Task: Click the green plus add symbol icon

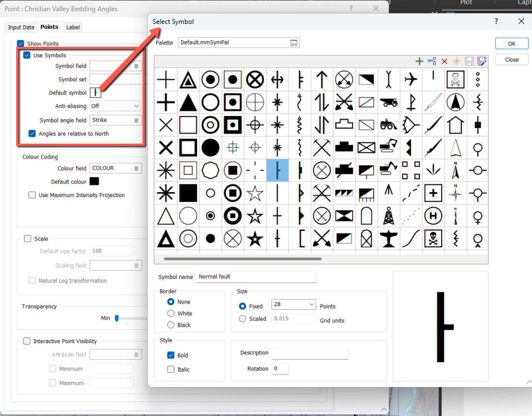Action: pos(419,61)
